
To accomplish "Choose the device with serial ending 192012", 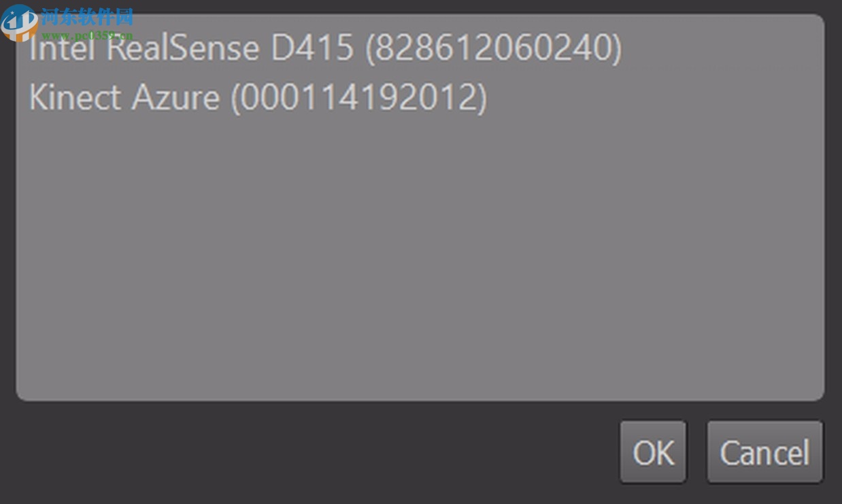I will tap(258, 98).
